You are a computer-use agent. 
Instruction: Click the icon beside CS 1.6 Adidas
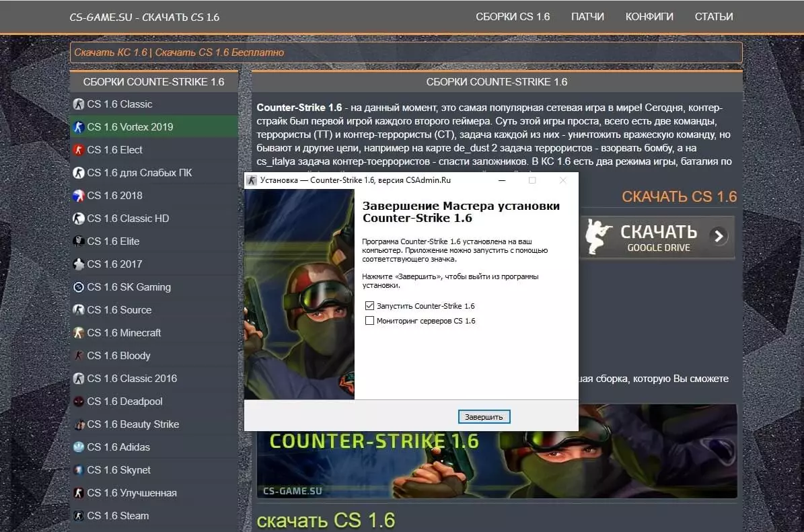click(79, 447)
